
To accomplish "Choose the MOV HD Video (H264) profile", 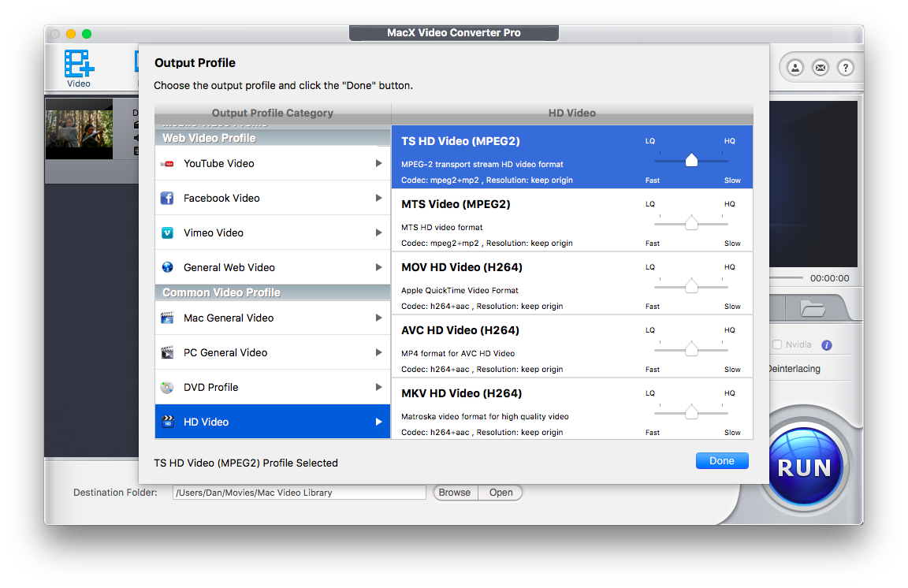I will click(x=572, y=283).
